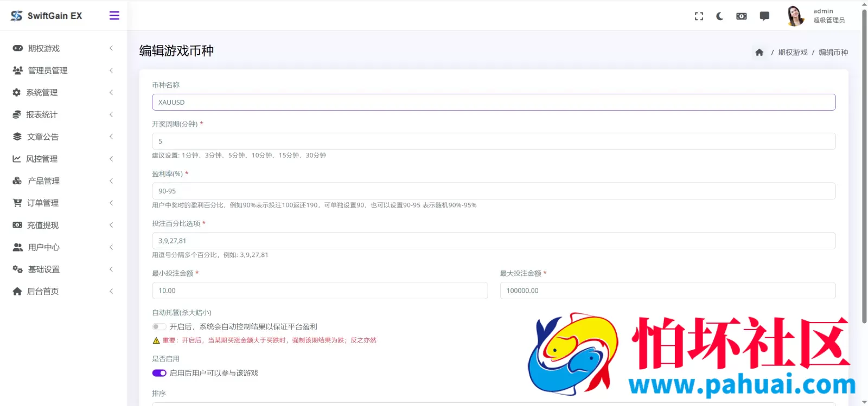Expand 文章公告 using its chevron arrow
Viewport: 868px width, 406px height.
(x=111, y=137)
